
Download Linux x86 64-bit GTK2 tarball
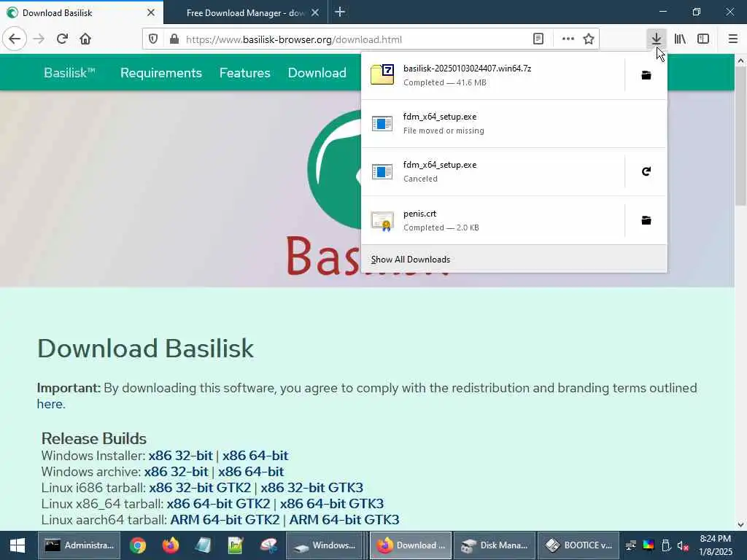pyautogui.click(x=218, y=504)
